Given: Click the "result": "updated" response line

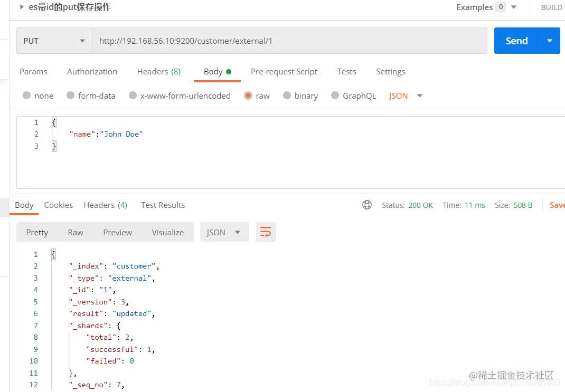Looking at the screenshot, I should pyautogui.click(x=112, y=313).
